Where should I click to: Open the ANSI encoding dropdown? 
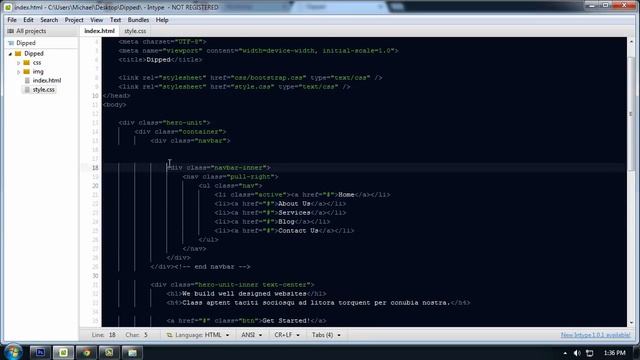[252, 335]
